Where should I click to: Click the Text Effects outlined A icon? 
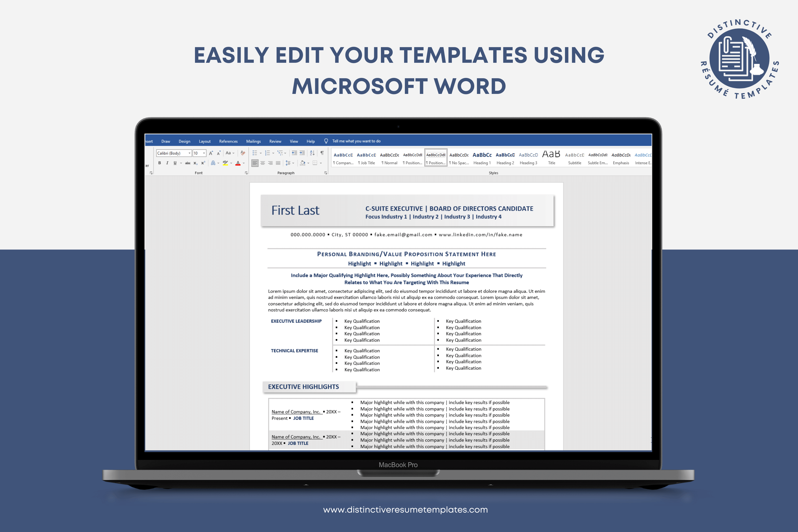point(213,163)
